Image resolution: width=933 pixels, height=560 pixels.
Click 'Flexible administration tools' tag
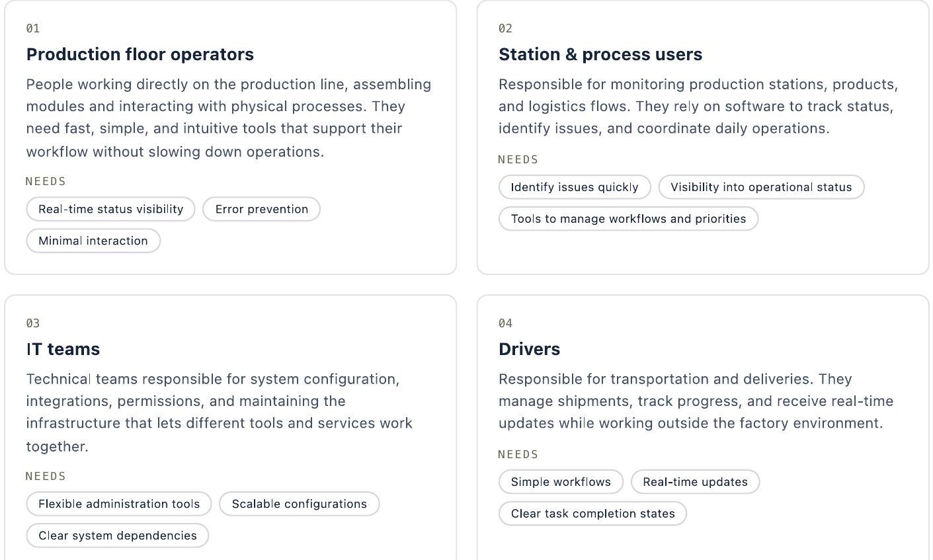(119, 504)
